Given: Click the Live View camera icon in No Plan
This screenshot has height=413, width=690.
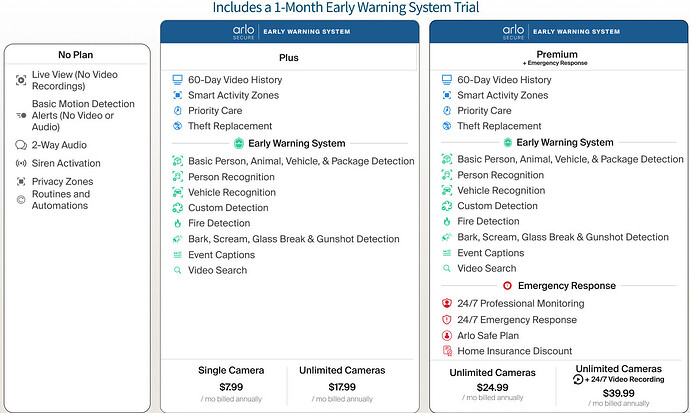Looking at the screenshot, I should coord(21,80).
